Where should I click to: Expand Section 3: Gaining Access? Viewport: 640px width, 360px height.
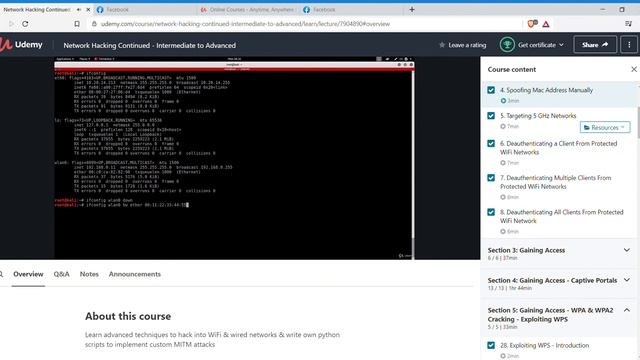(x=559, y=253)
